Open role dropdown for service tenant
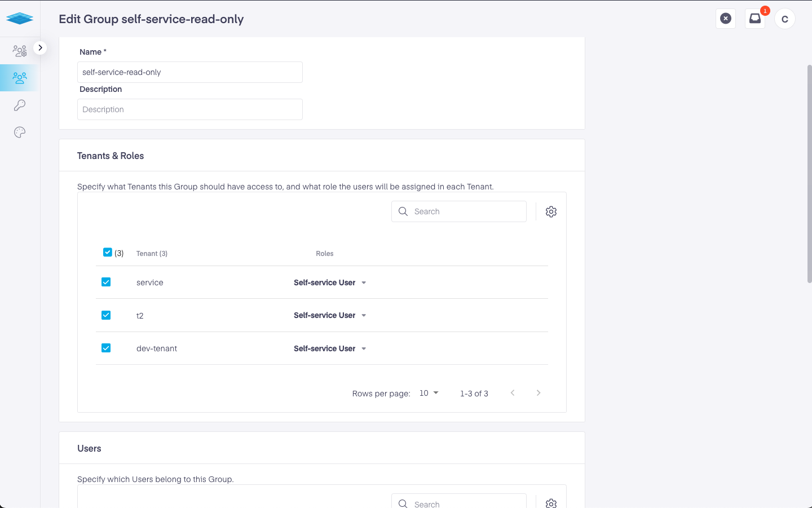Viewport: 812px width, 508px height. click(x=330, y=282)
